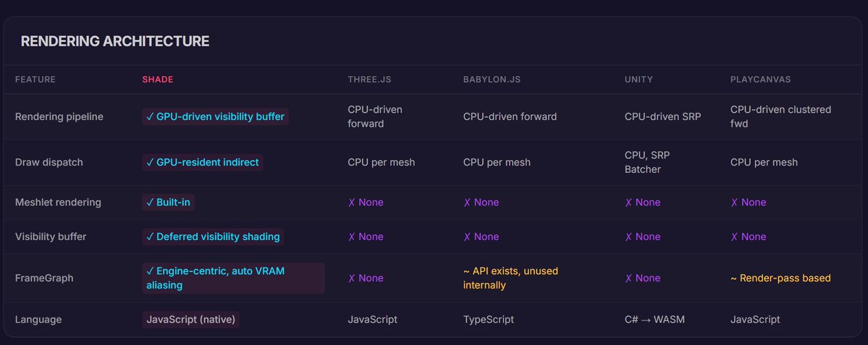Click PlayCanvas 'None' in Visibility buffer row

[x=748, y=237]
